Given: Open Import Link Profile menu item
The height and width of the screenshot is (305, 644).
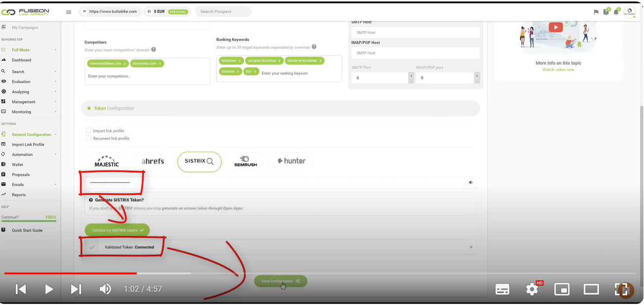Looking at the screenshot, I should [x=28, y=144].
